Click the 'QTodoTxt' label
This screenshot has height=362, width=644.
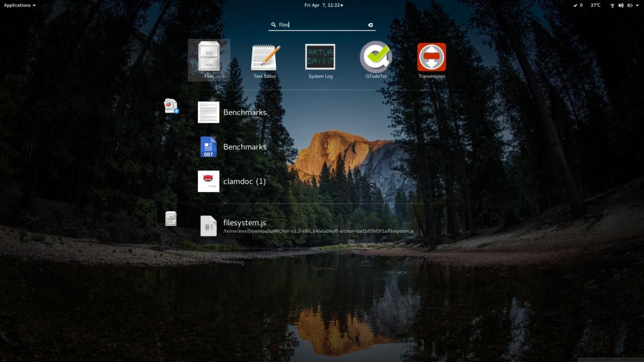pos(376,76)
